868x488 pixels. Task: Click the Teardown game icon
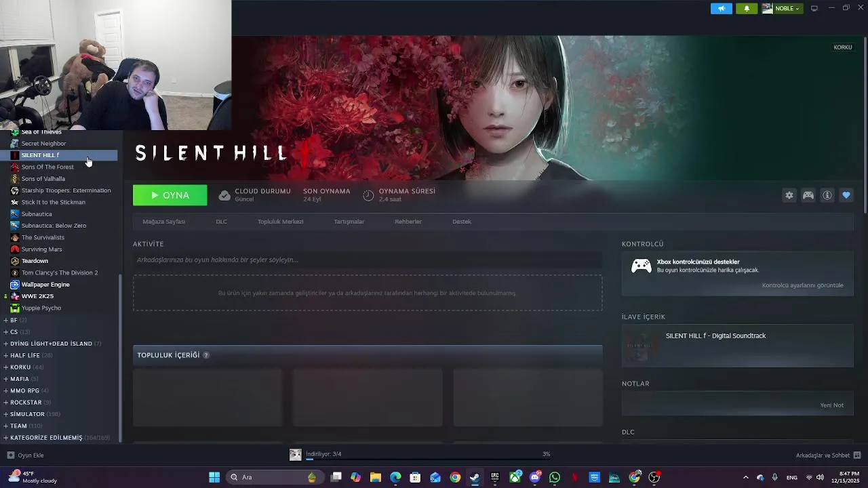pyautogui.click(x=15, y=261)
